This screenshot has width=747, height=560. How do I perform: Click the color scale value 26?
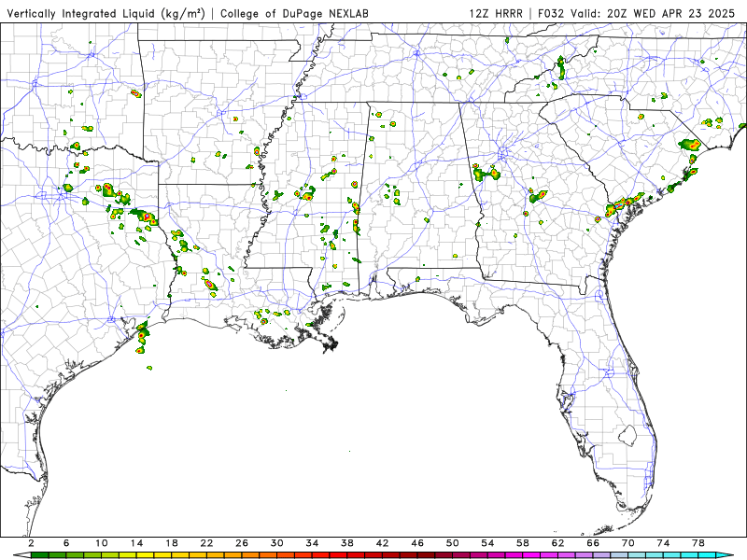242,543
